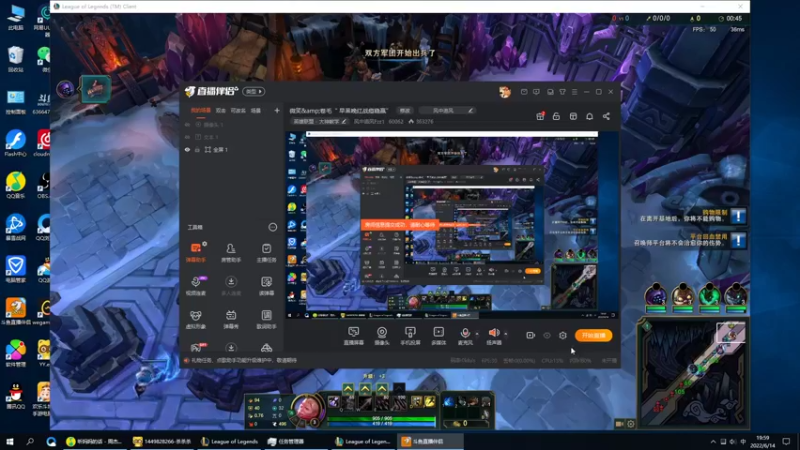Open the 主播任务 tool

[x=266, y=252]
